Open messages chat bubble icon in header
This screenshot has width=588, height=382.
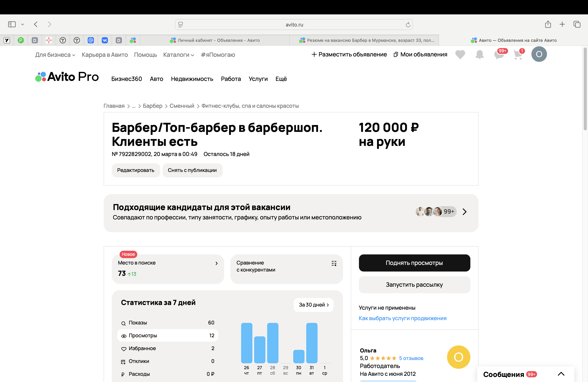(499, 54)
